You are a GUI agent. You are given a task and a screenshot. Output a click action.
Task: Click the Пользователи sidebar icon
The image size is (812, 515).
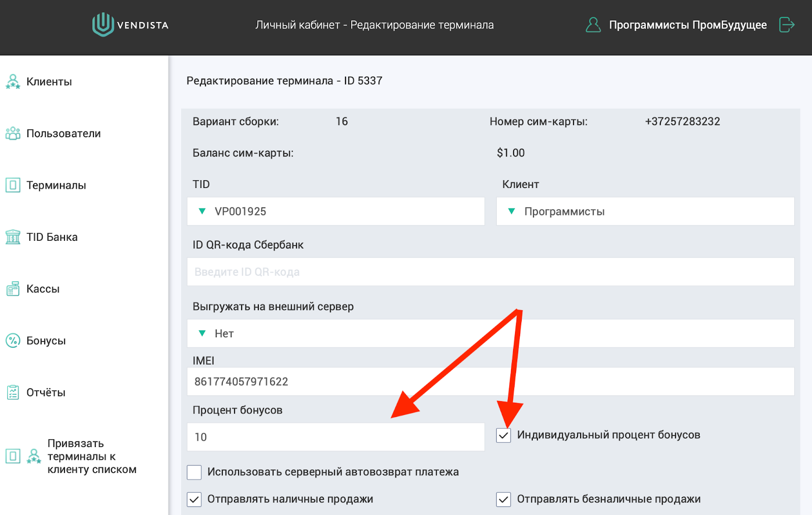tap(13, 133)
